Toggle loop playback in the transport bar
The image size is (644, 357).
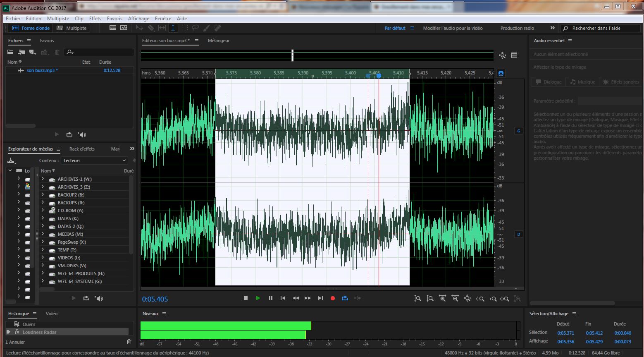click(x=345, y=298)
